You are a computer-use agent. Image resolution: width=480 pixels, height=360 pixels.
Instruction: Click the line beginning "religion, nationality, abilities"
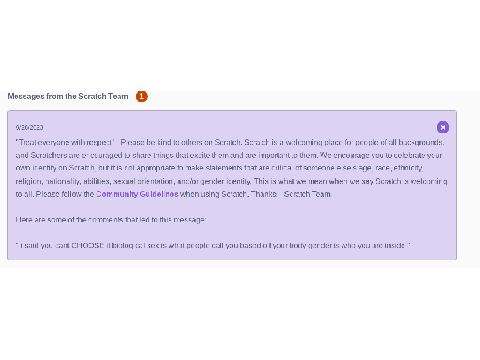coord(231,181)
